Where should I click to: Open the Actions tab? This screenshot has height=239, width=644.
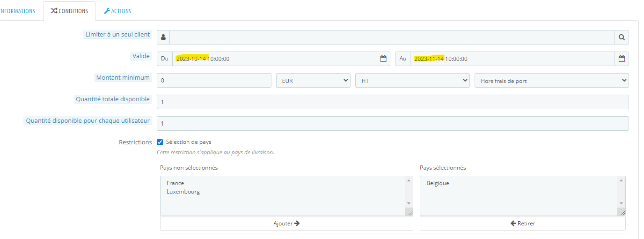pos(117,11)
